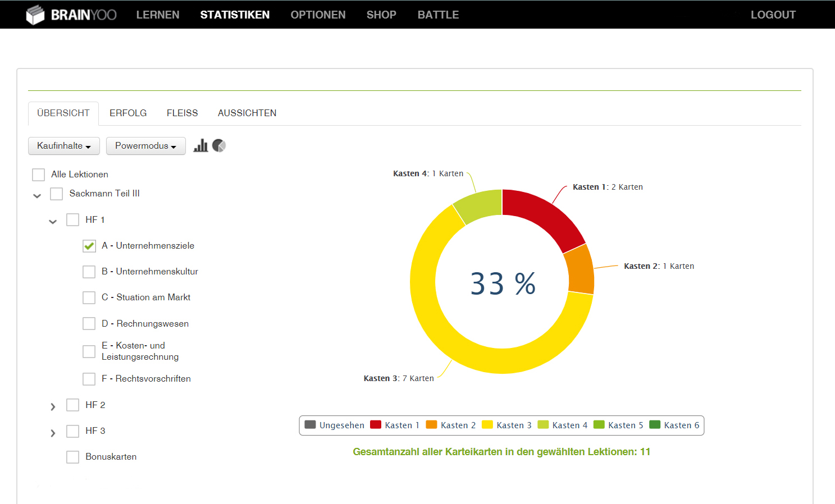Viewport: 835px width, 504px height.
Task: Switch to pie chart view icon
Action: (x=219, y=146)
